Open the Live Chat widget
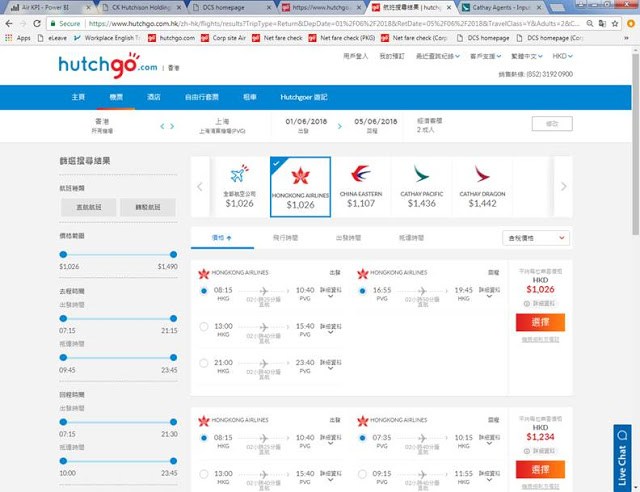Viewport: 640px width, 492px height. pyautogui.click(x=622, y=458)
